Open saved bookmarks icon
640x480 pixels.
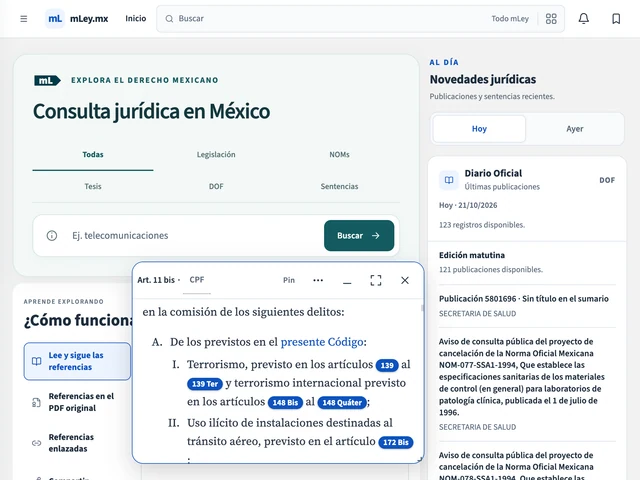point(616,19)
